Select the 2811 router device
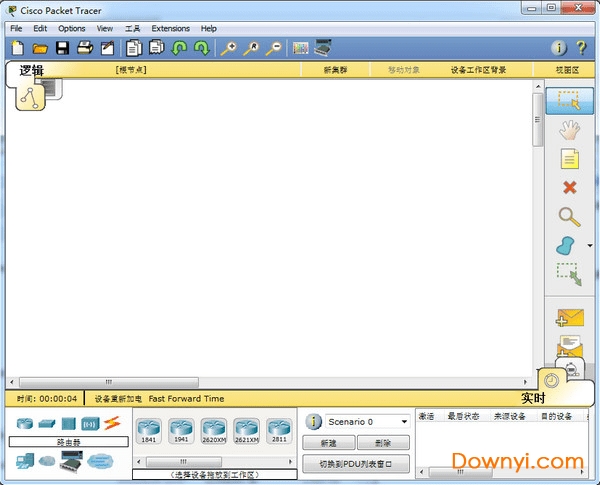This screenshot has height=485, width=600. pos(279,429)
